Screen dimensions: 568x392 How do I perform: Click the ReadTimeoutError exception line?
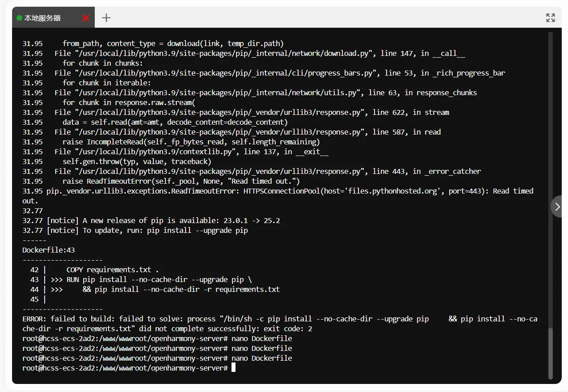point(143,191)
